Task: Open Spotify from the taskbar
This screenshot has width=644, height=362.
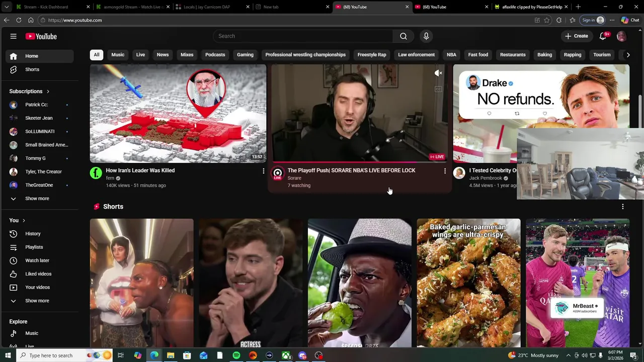Action: pos(236,355)
